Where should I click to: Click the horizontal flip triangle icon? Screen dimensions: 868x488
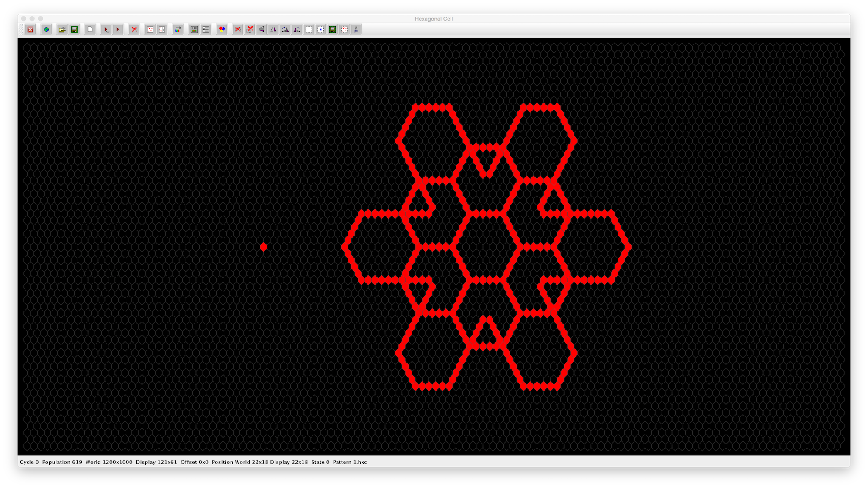point(262,30)
